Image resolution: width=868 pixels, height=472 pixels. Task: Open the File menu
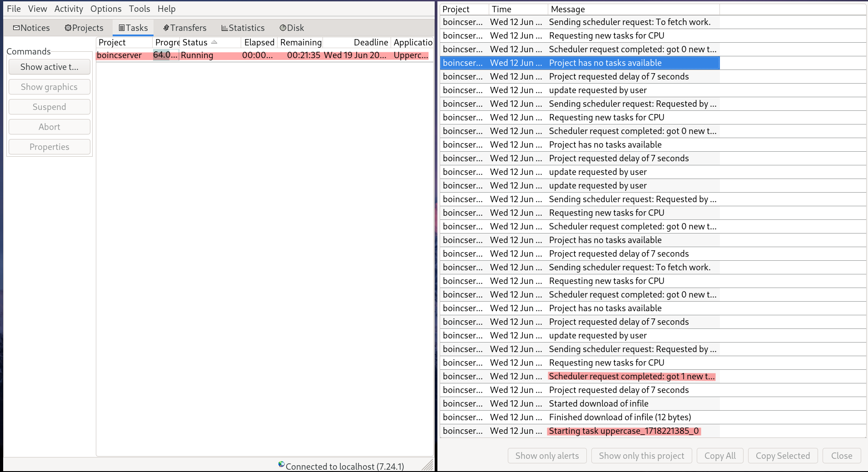(14, 9)
